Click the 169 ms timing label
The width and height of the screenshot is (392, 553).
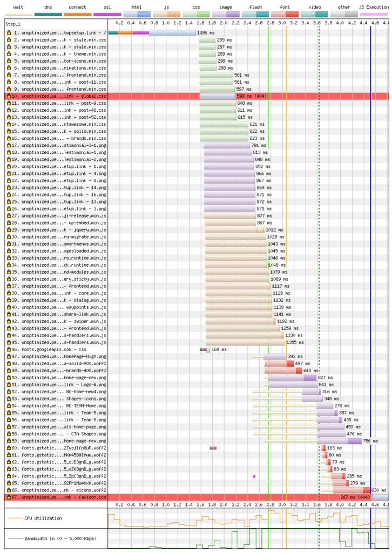point(219,349)
